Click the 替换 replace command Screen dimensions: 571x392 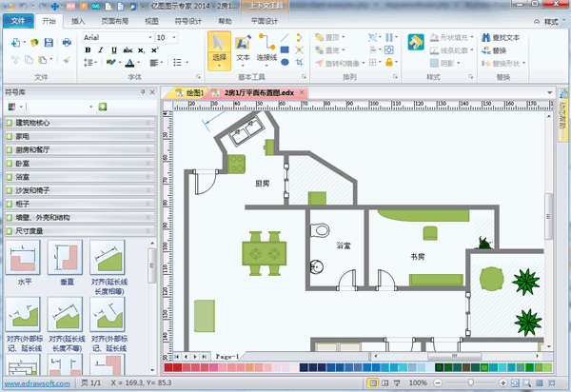494,50
